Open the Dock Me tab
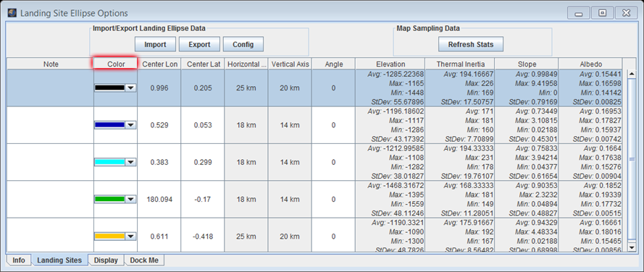 [x=144, y=260]
